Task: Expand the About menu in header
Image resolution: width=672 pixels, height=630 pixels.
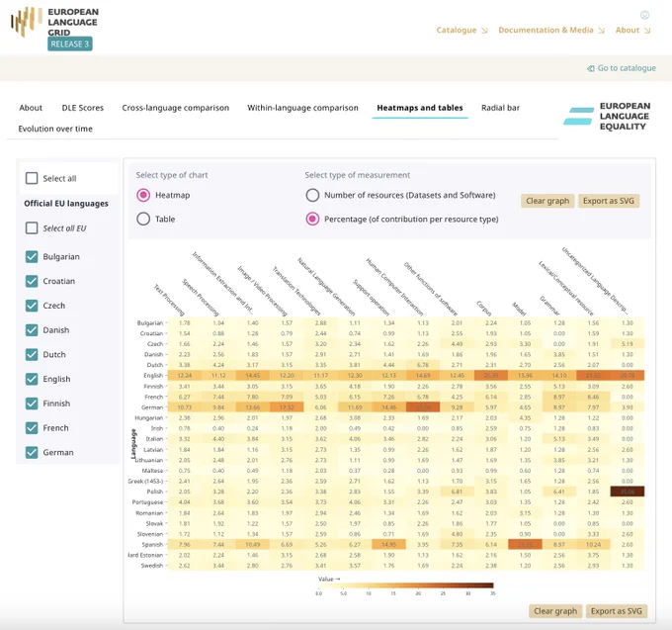Action: pyautogui.click(x=633, y=30)
